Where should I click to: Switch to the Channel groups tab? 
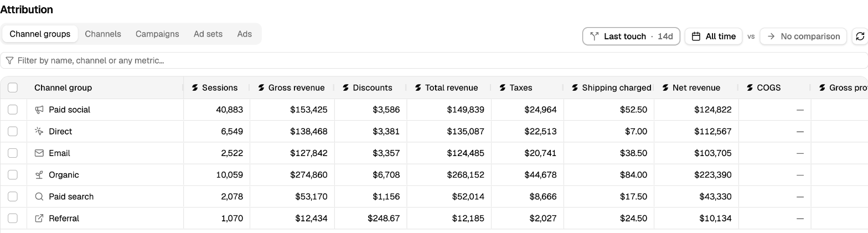(x=40, y=34)
